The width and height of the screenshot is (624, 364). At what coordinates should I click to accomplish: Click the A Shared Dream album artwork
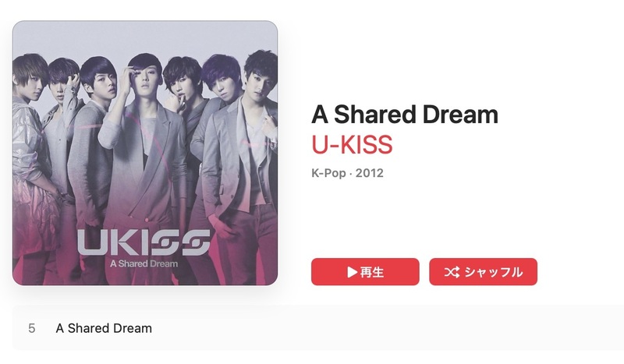pyautogui.click(x=145, y=153)
